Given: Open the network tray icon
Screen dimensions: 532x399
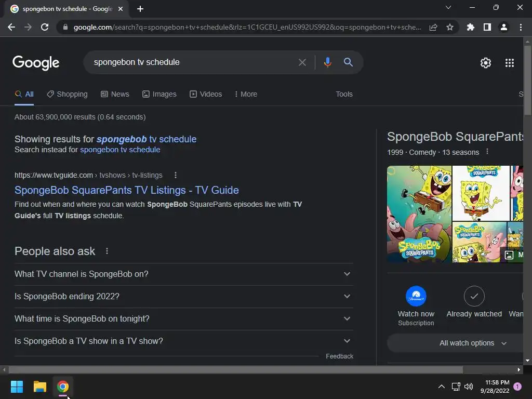Looking at the screenshot, I should coord(456,387).
